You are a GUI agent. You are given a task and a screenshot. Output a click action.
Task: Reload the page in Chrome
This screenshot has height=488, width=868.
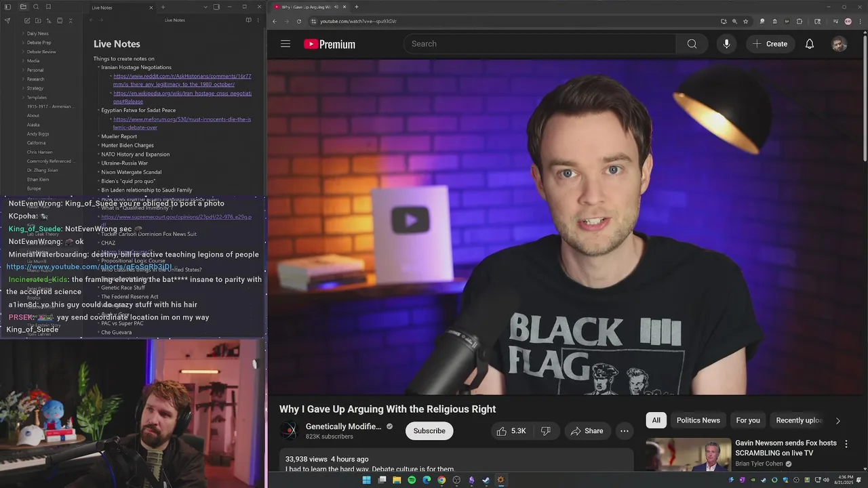click(299, 21)
